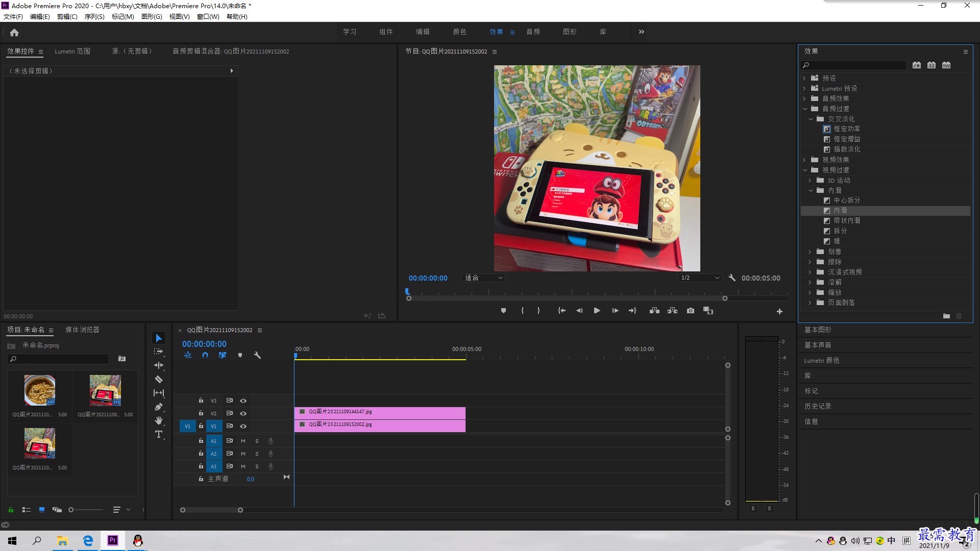This screenshot has height=551, width=980.
Task: Expand the 音频效果 folder
Action: [804, 98]
